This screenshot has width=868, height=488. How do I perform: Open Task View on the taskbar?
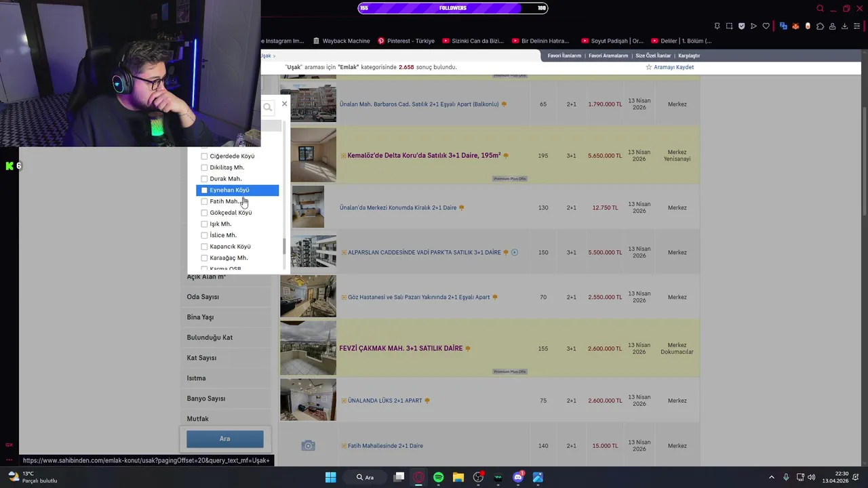[399, 477]
